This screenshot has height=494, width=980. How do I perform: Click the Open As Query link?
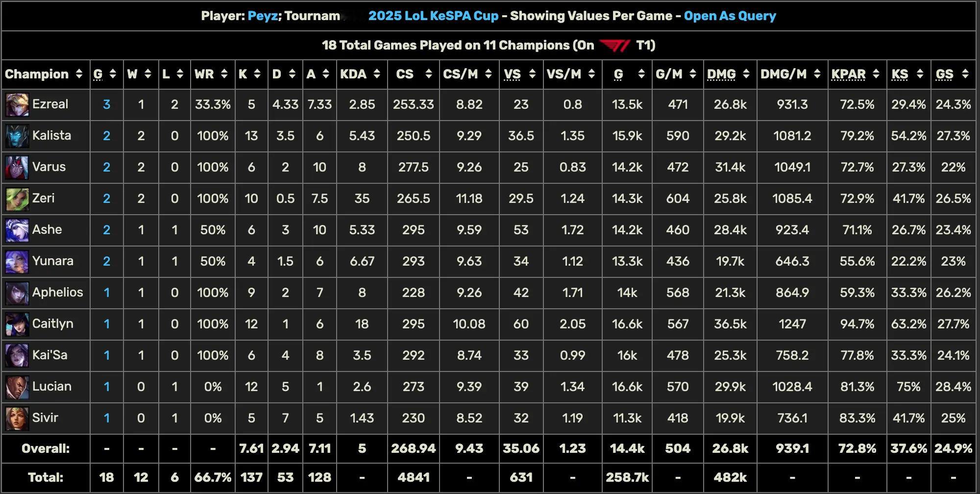[x=730, y=16]
